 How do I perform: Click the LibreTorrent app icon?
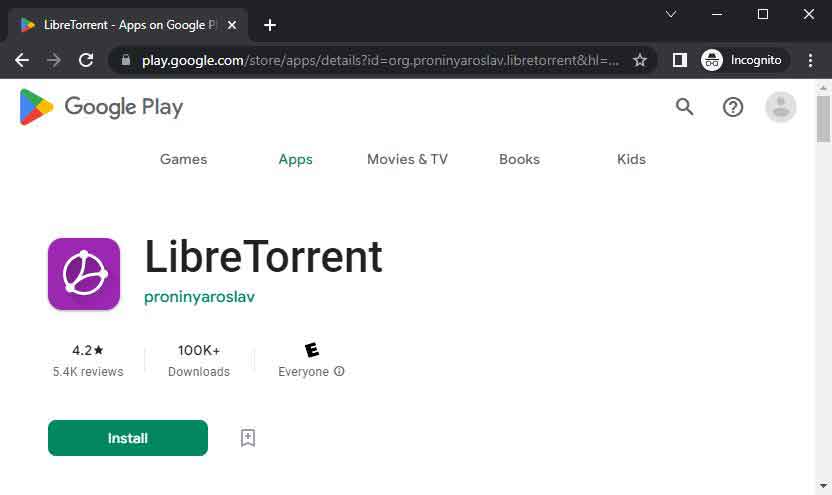click(x=84, y=274)
